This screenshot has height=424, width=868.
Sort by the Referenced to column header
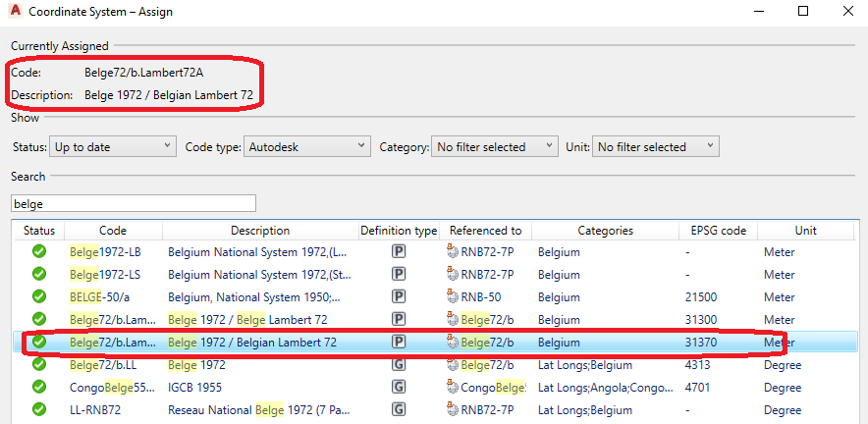(x=485, y=231)
